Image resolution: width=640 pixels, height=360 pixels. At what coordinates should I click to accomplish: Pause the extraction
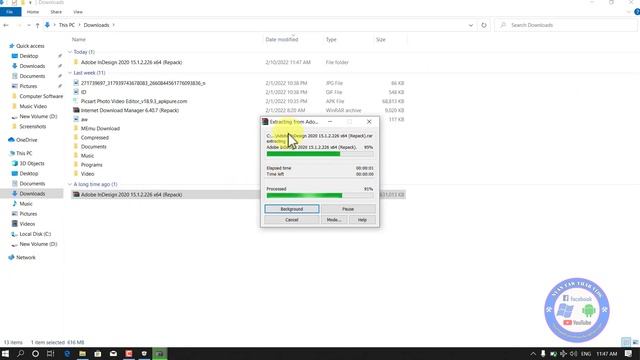[x=348, y=209]
